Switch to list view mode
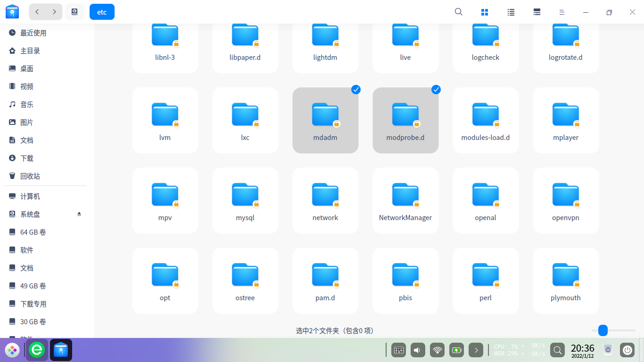The image size is (644, 362). point(511,12)
